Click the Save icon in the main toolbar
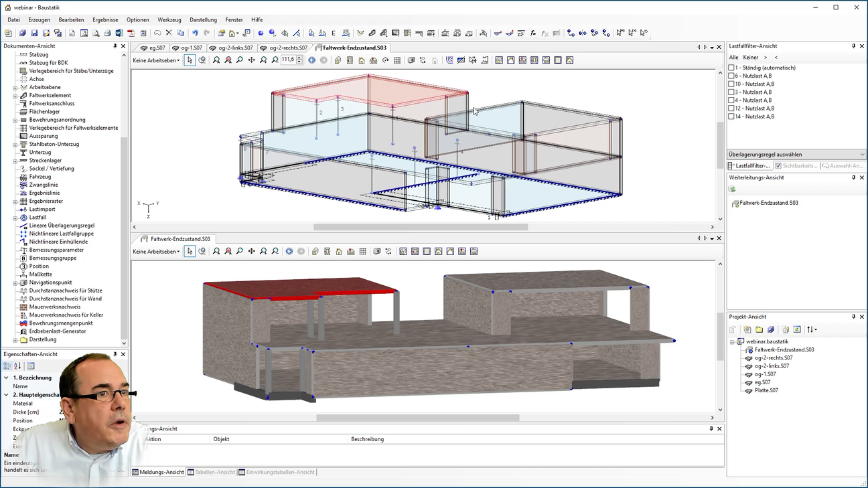Screen dimensions: 868x488 [x=34, y=33]
